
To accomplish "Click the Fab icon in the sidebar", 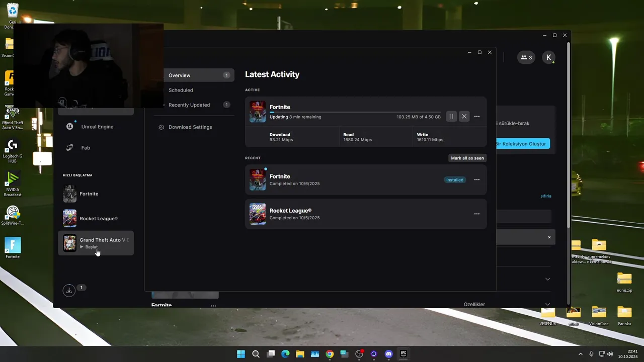I will (x=70, y=148).
